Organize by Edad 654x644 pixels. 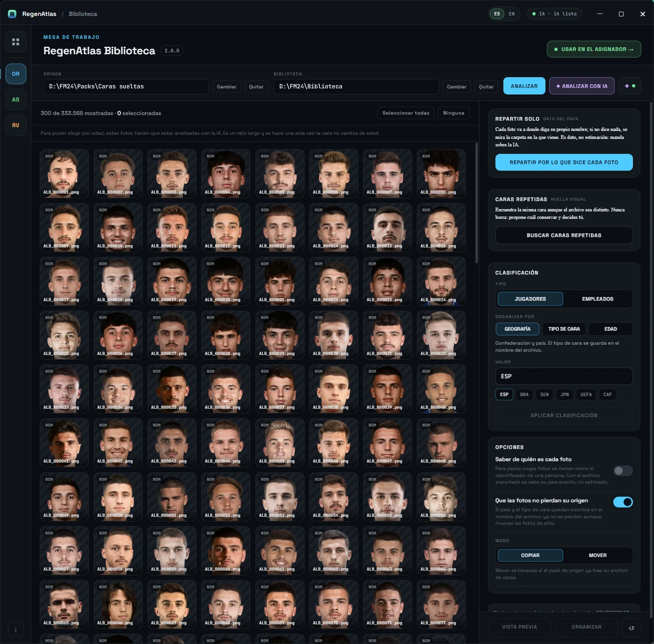(610, 329)
